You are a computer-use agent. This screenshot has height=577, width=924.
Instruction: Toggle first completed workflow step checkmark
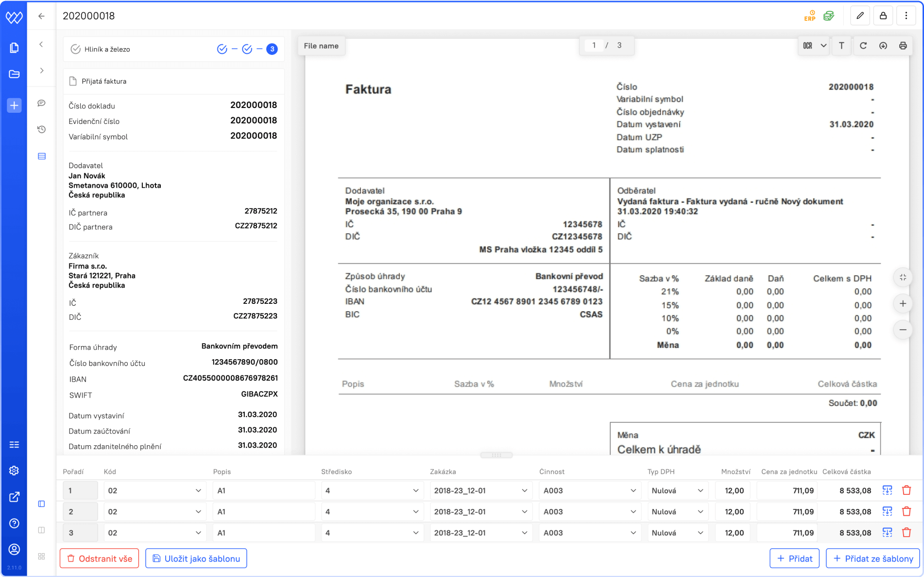pos(222,49)
